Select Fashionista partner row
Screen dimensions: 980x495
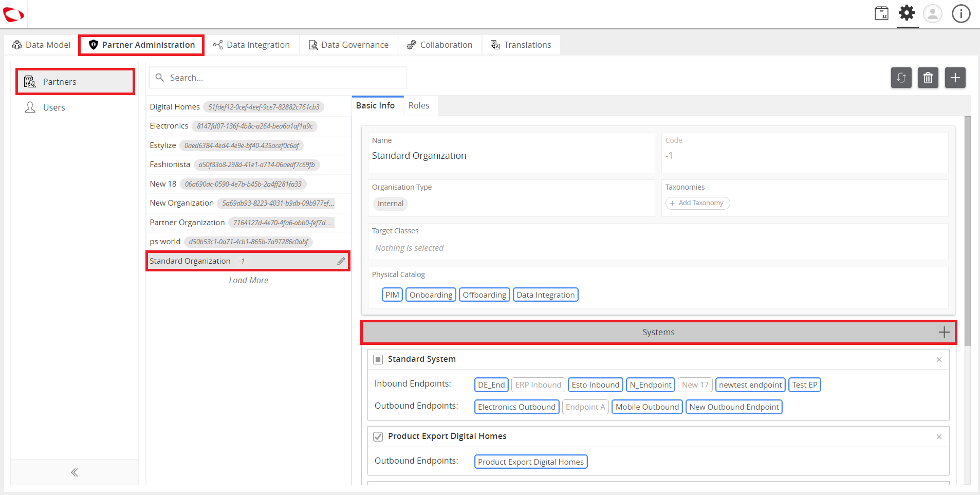coord(249,164)
